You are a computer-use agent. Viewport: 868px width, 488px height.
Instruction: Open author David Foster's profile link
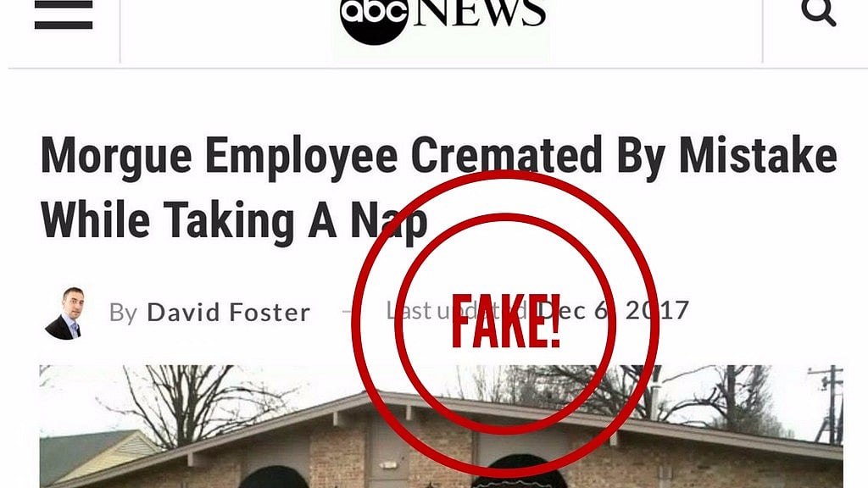(x=228, y=313)
